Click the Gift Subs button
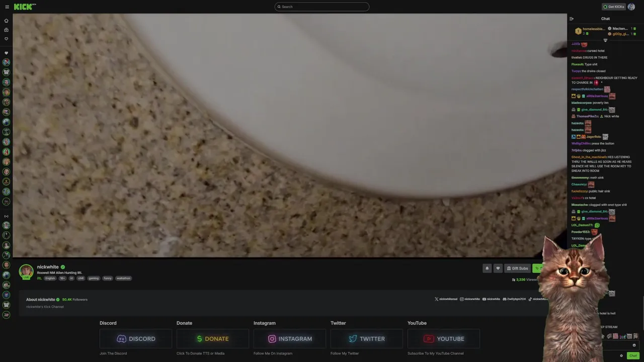The width and height of the screenshot is (644, 362). [x=518, y=268]
